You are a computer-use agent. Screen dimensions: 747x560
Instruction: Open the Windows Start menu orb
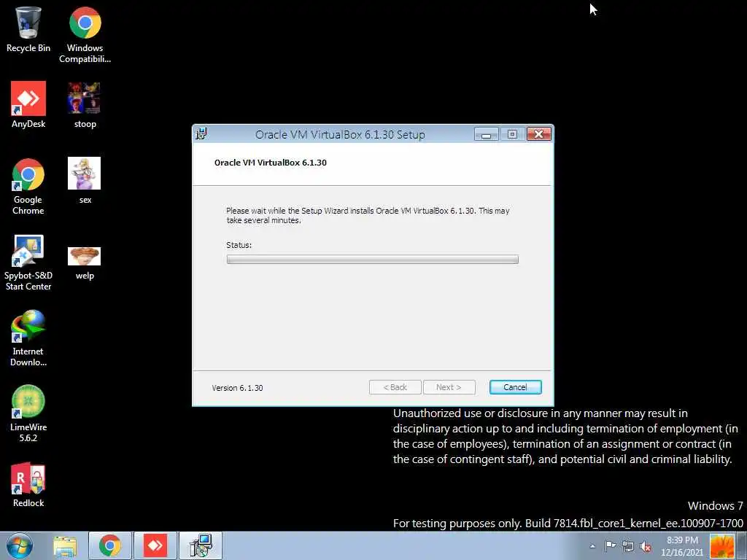20,545
